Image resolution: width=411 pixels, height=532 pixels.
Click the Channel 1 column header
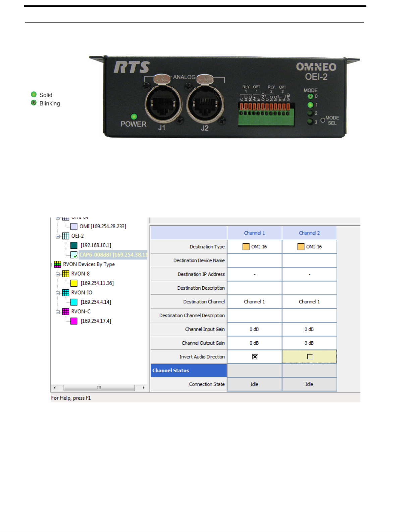(x=254, y=233)
